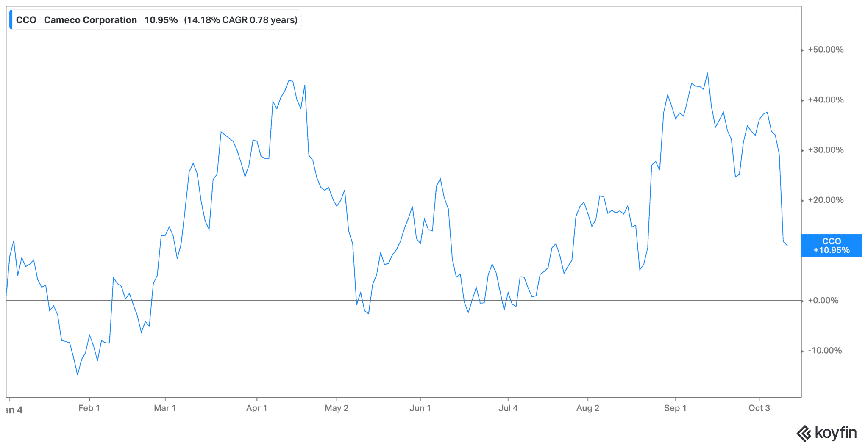
Task: Click the +40.00% y-axis label
Action: point(826,100)
